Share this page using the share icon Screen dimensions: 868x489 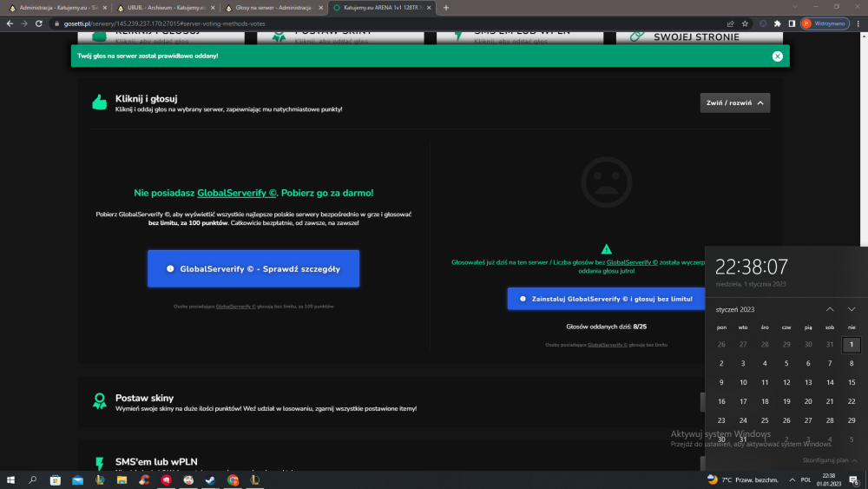730,23
